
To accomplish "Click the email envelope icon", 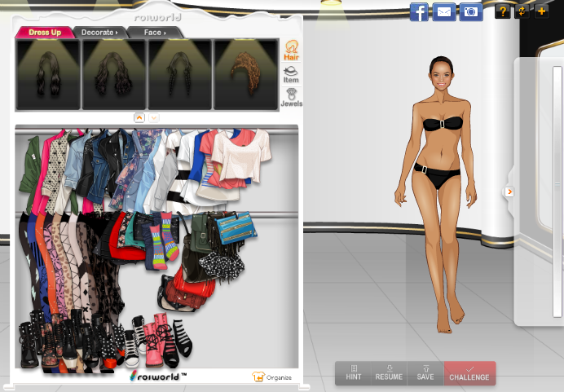I will click(x=443, y=11).
